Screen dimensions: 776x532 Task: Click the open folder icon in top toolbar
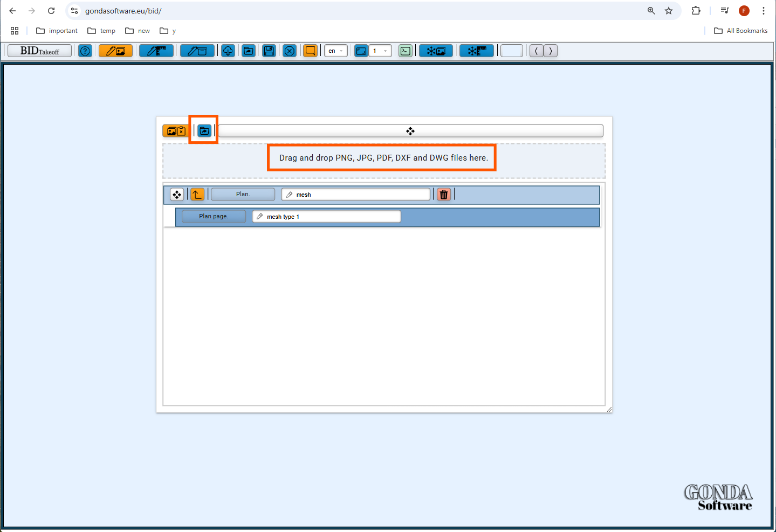point(249,51)
